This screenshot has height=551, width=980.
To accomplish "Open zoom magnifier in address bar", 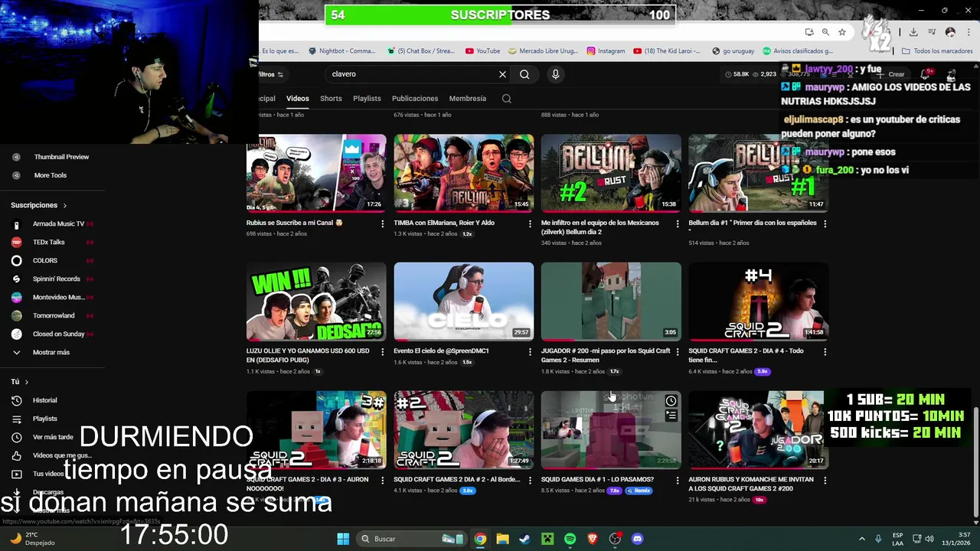I will point(825,32).
